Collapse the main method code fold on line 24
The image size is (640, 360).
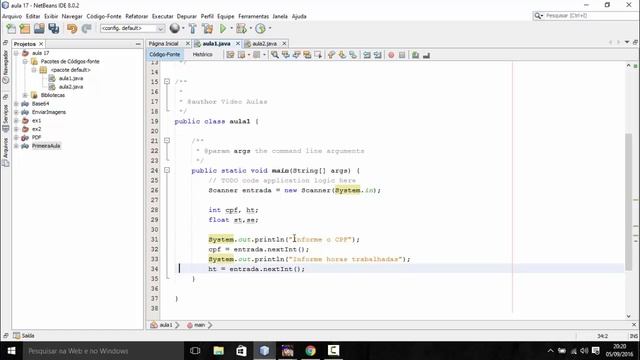click(x=167, y=170)
